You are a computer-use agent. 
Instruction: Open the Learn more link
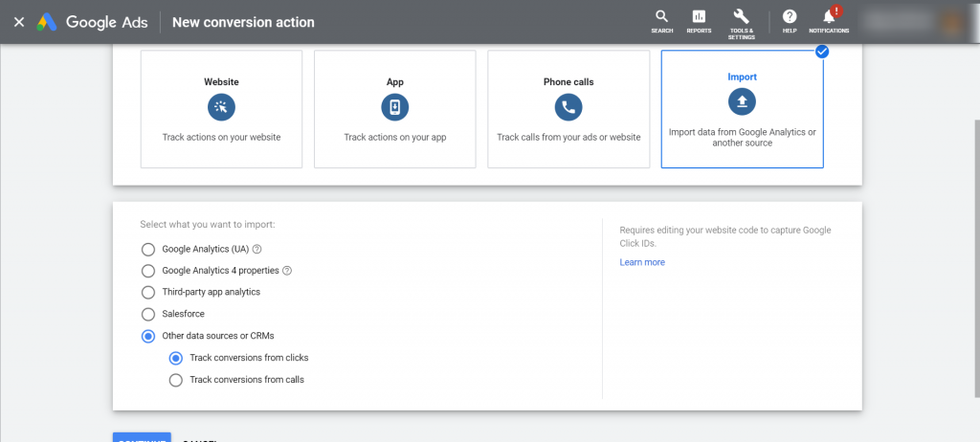[x=642, y=262]
